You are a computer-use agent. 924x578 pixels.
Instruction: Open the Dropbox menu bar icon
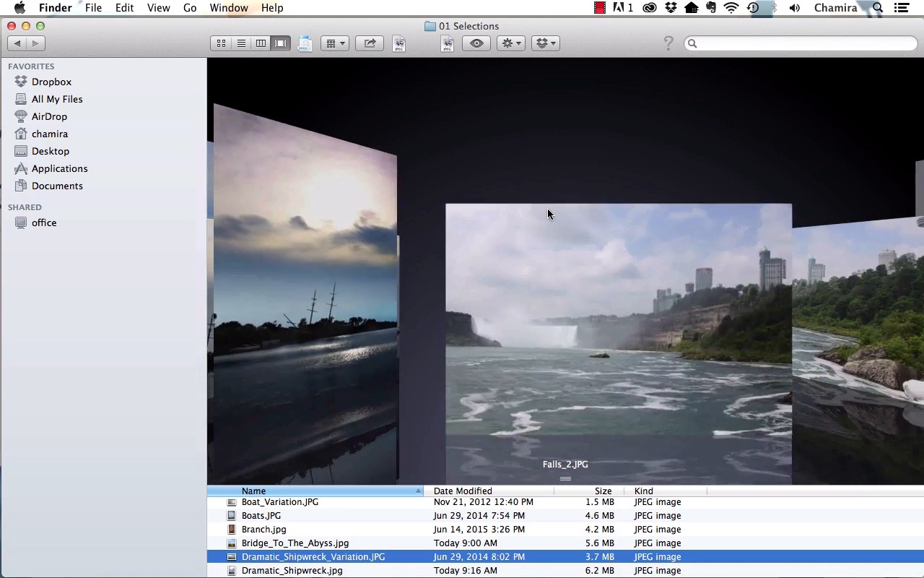click(671, 8)
